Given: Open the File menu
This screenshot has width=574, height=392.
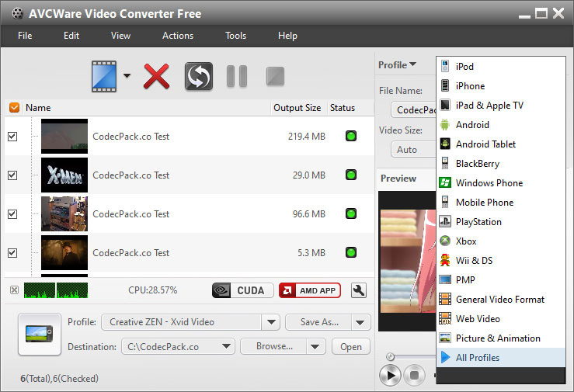Looking at the screenshot, I should (25, 36).
